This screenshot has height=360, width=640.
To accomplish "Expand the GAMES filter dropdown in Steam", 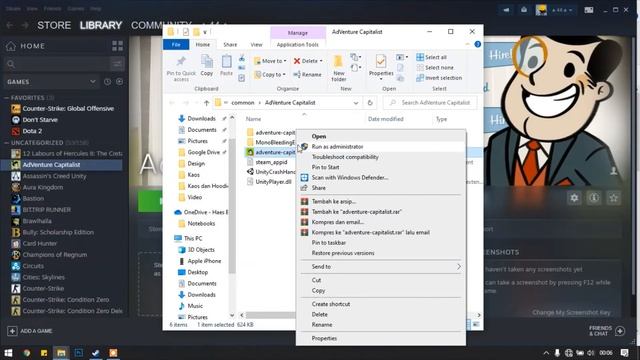I will (93, 82).
